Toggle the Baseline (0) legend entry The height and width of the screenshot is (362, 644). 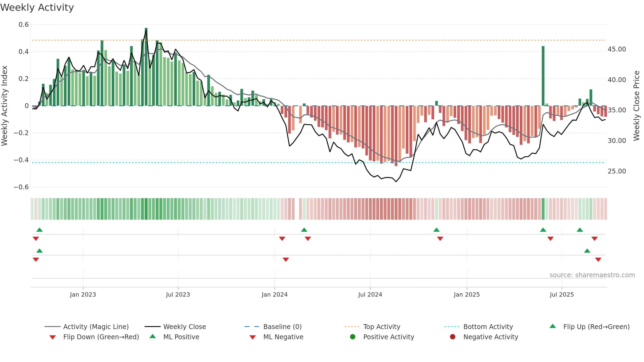273,327
